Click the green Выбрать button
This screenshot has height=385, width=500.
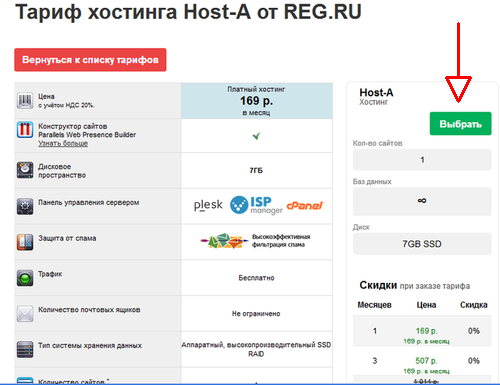460,124
